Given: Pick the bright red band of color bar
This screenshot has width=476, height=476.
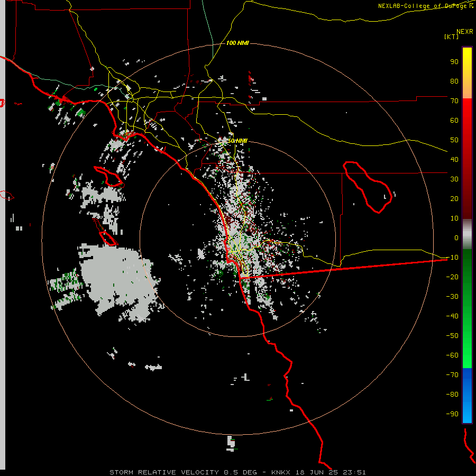Looking at the screenshot, I should 467,112.
